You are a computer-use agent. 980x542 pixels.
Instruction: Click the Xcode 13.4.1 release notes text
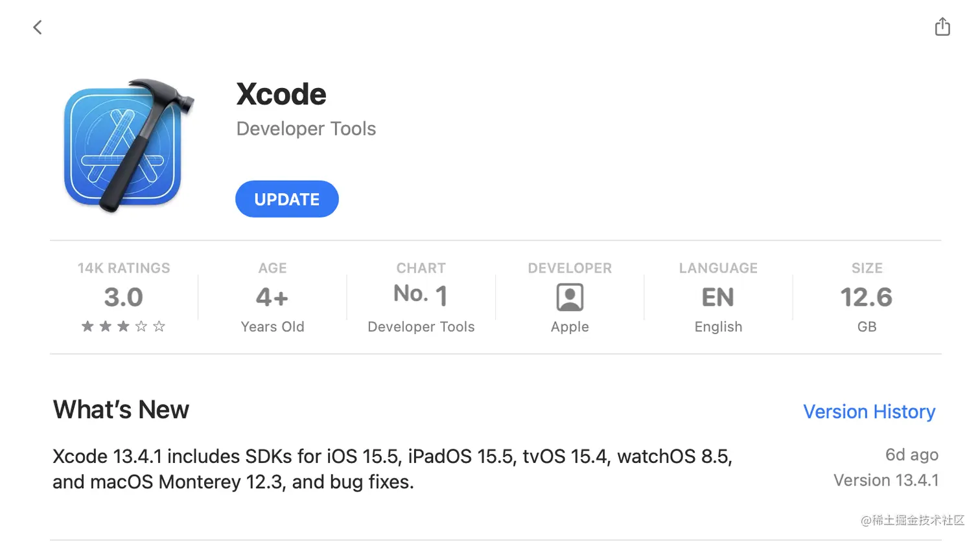(391, 469)
